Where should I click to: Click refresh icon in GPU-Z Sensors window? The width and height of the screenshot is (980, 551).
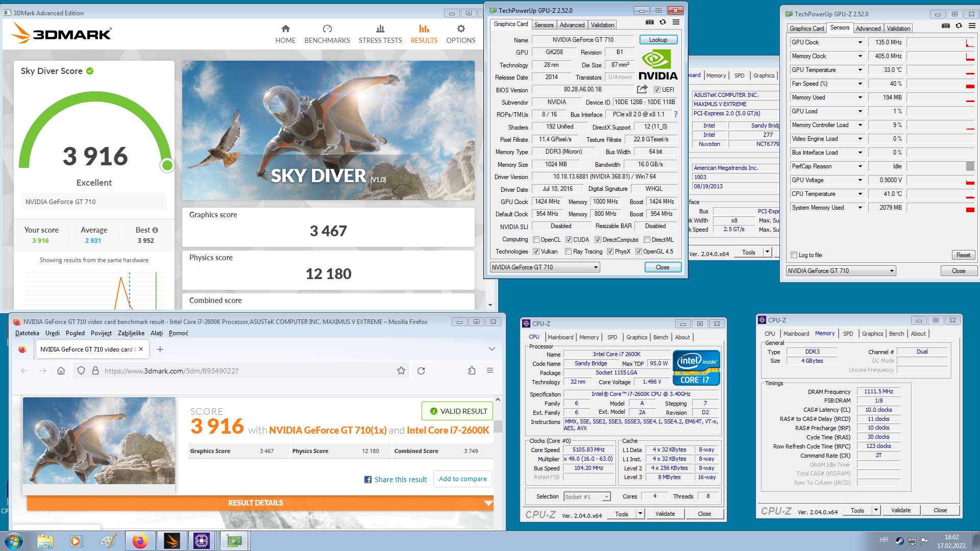(x=959, y=26)
